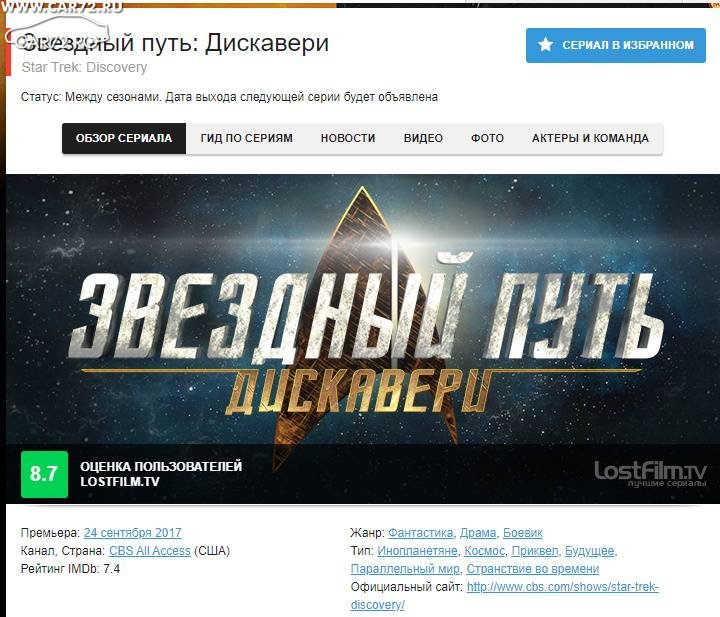The width and height of the screenshot is (720, 617).
Task: Open the CBS All Access channel link
Action: [x=150, y=550]
